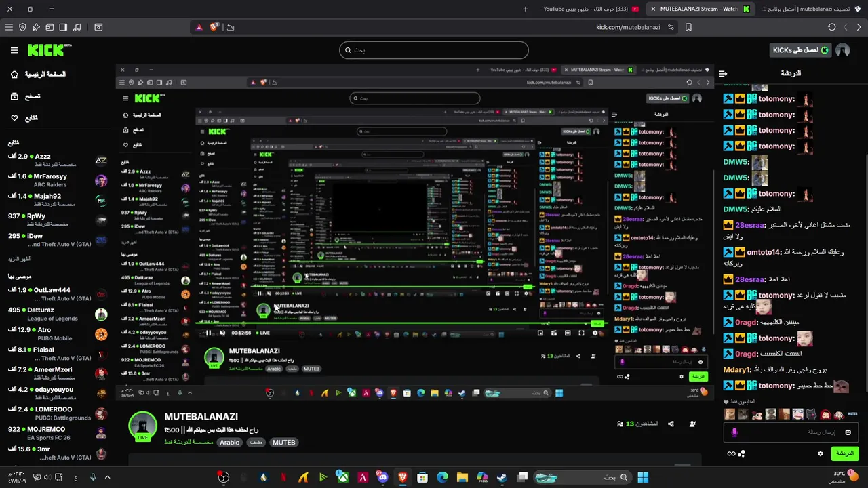Open the emoji picker in chat
The height and width of the screenshot is (488, 868).
coord(848,432)
